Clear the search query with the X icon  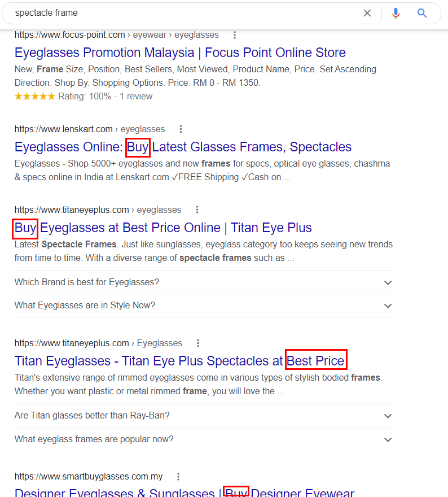(367, 12)
